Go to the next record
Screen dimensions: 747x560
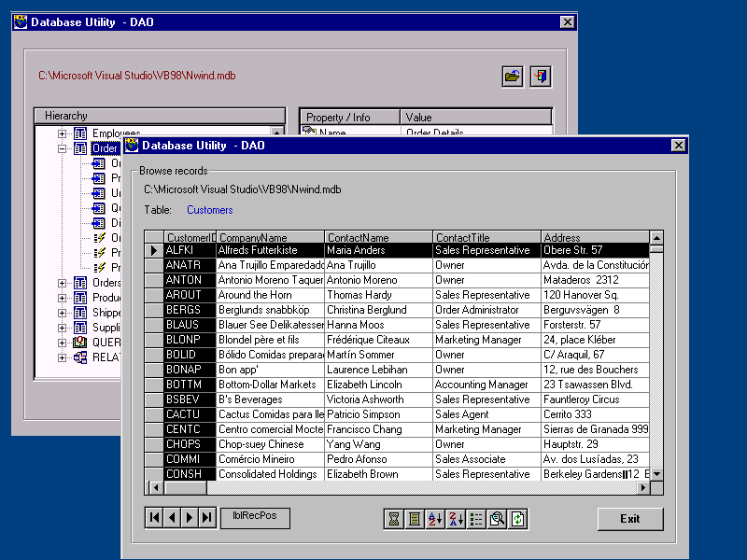(x=190, y=518)
